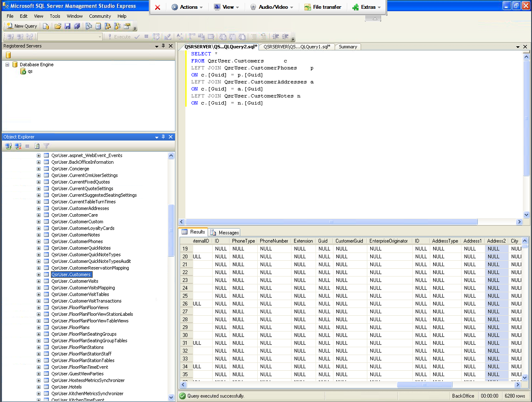Comment out the selected lines
Image resolution: width=532 pixels, height=402 pixels.
point(254,37)
